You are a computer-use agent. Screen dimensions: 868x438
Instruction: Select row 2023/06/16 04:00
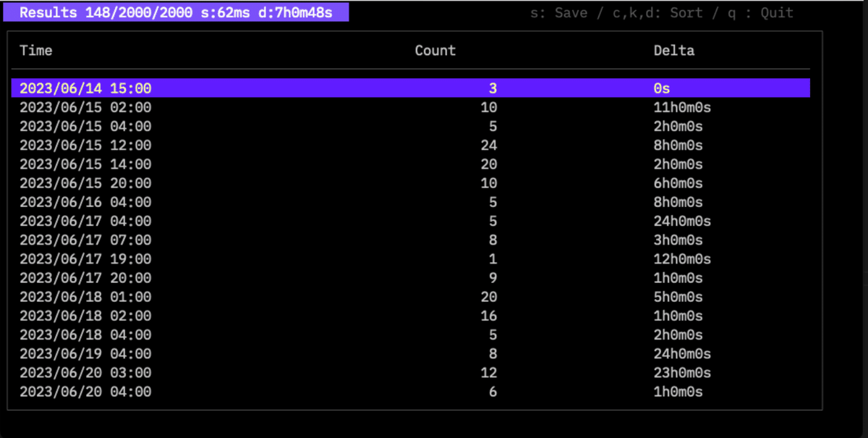click(x=410, y=202)
